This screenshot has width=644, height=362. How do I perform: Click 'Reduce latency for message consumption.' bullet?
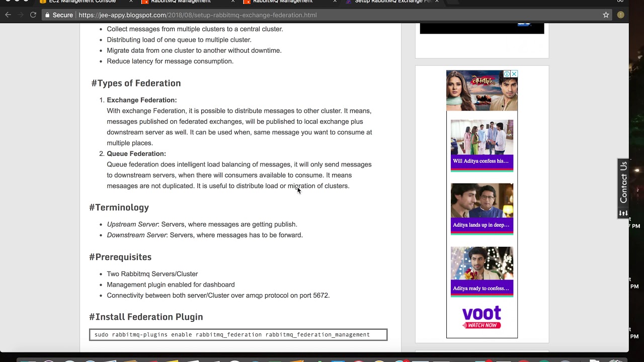point(170,61)
